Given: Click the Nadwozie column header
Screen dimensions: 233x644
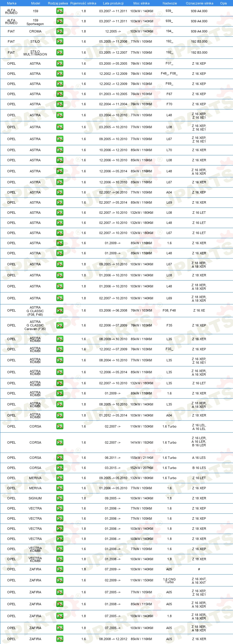Looking at the screenshot, I should [170, 3].
